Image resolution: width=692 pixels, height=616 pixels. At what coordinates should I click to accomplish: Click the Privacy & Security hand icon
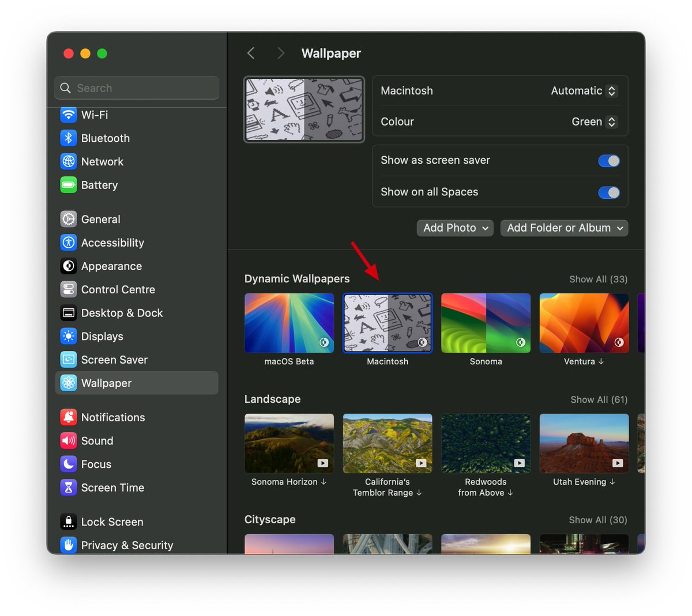click(x=69, y=545)
